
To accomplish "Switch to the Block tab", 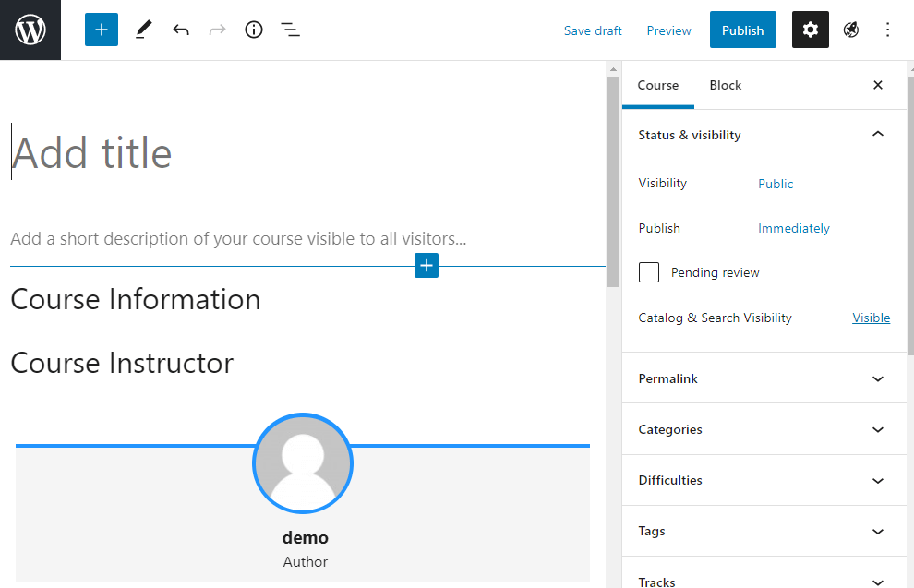I will click(725, 85).
